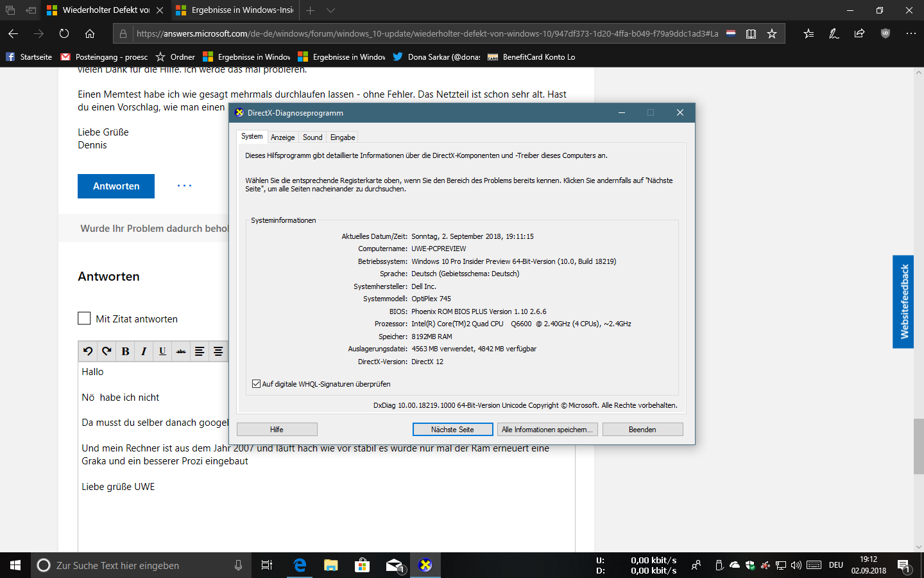Switch to the Eingabe tab
Screen dimensions: 924x578
click(x=343, y=137)
